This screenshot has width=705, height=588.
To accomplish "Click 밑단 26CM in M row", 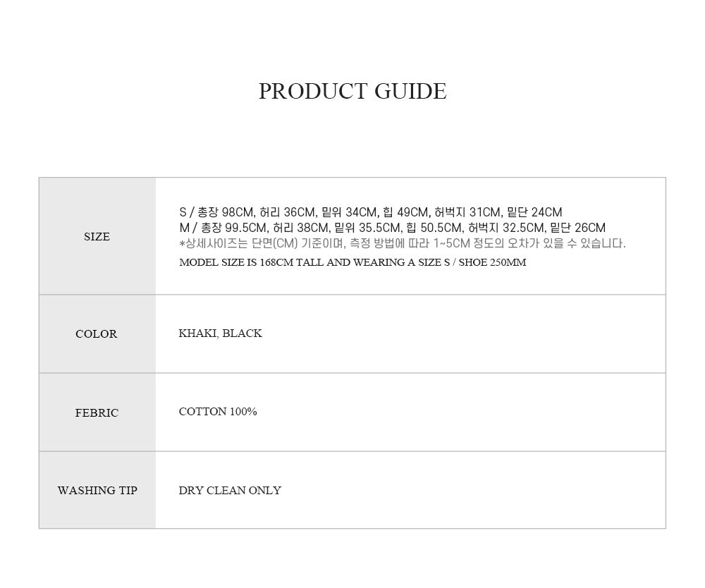I will pyautogui.click(x=578, y=228).
